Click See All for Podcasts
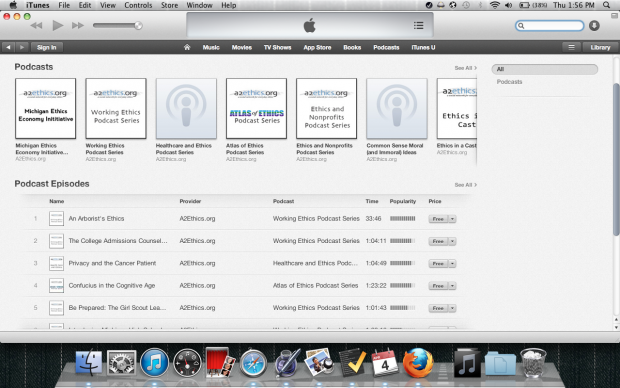The image size is (620, 388). point(465,68)
